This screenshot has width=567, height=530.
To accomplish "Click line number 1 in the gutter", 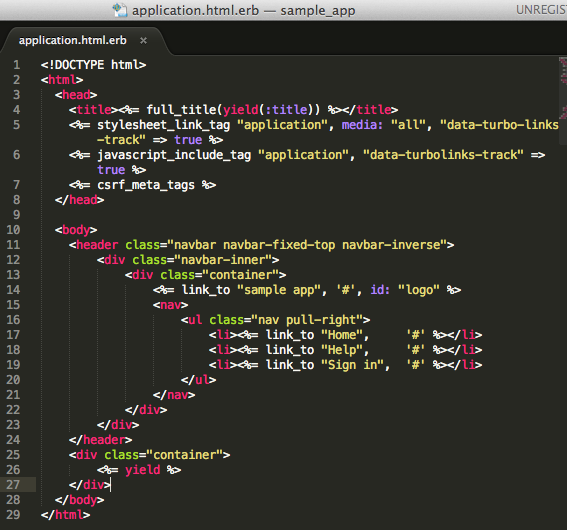I will point(16,65).
